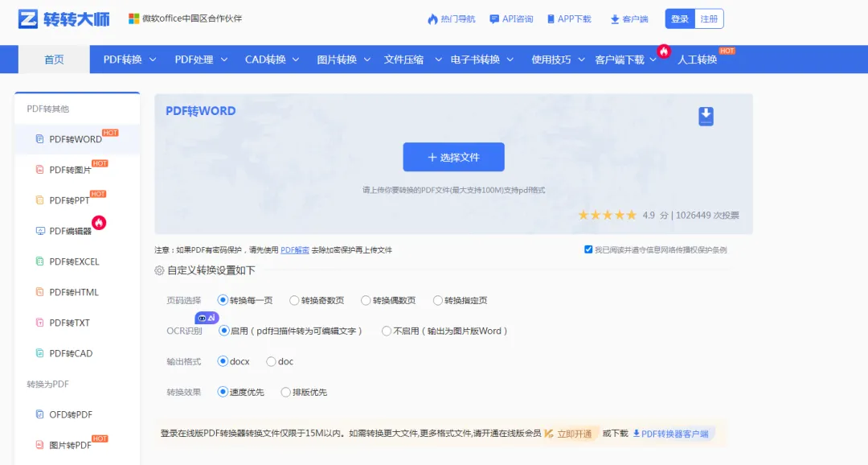Click the five-star rating icons

pos(608,215)
